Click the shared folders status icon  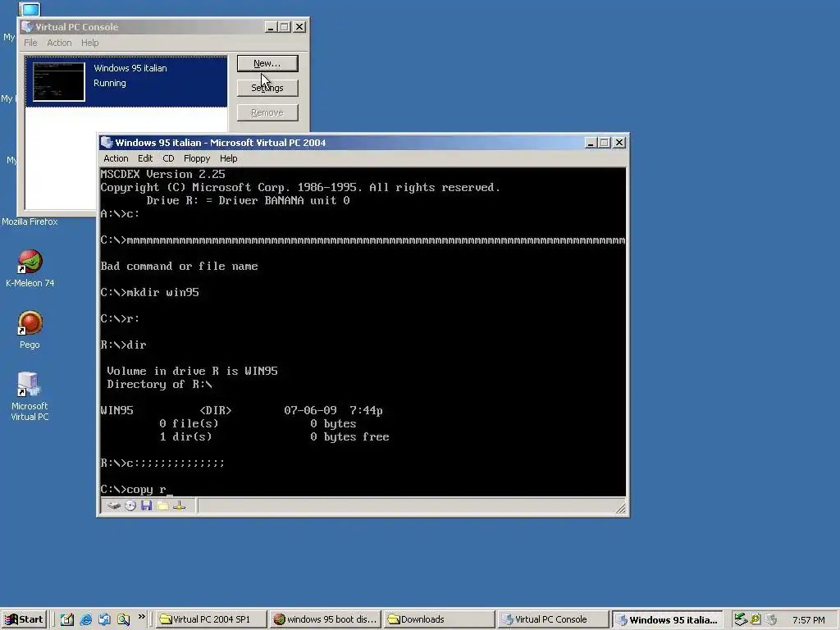pos(163,505)
